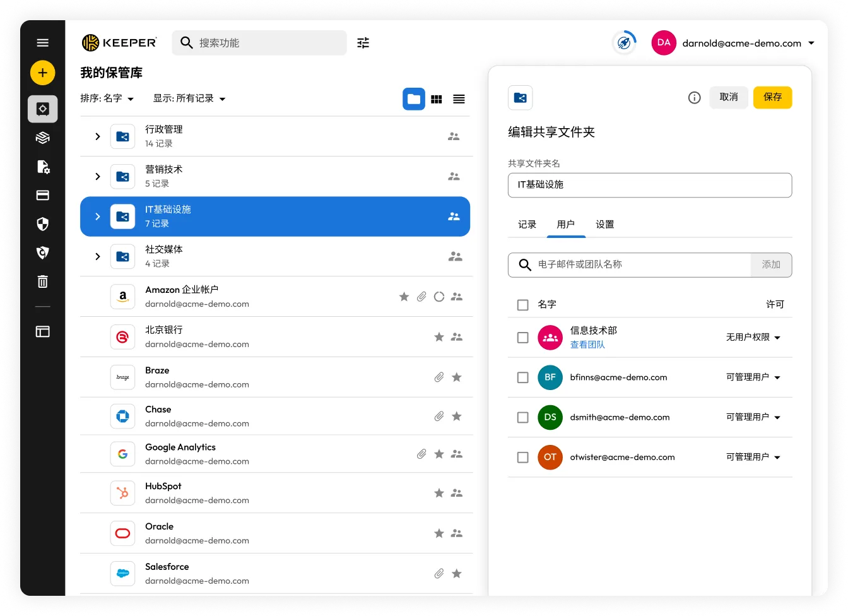Click the 添加 add button
Screen dimensions: 848x616
pos(771,265)
